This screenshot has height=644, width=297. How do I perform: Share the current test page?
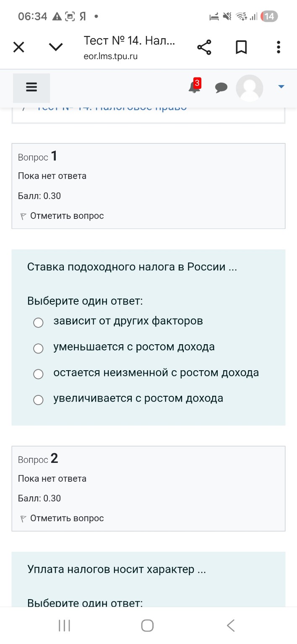[204, 47]
